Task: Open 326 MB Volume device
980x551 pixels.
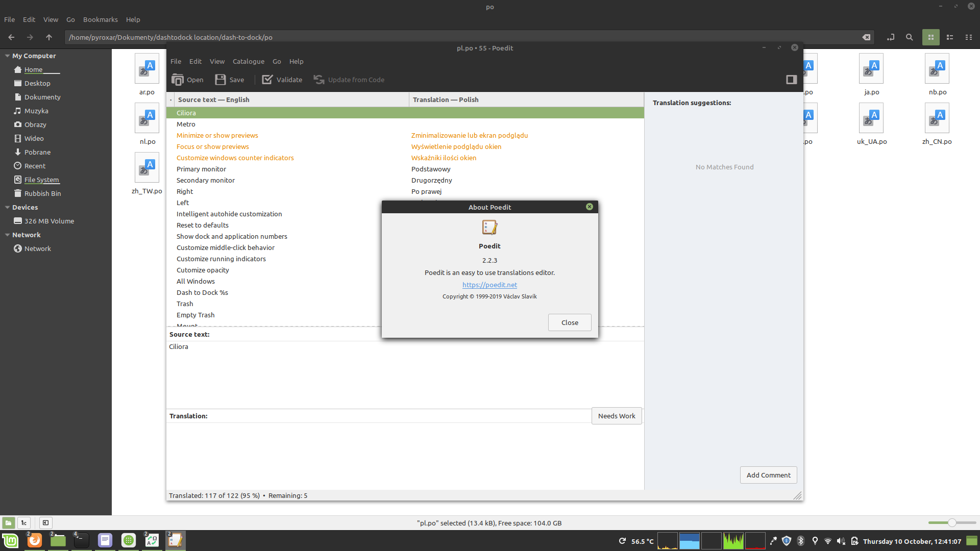Action: [x=49, y=221]
